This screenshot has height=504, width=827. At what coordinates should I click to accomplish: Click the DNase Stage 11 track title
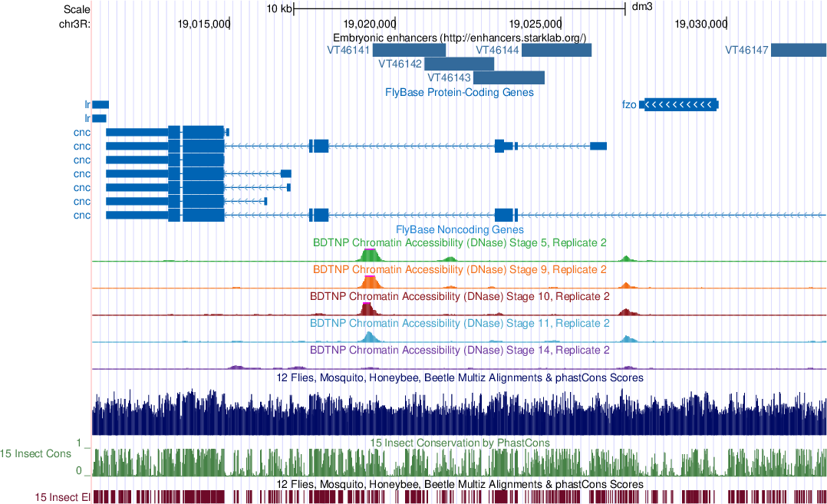tap(459, 324)
